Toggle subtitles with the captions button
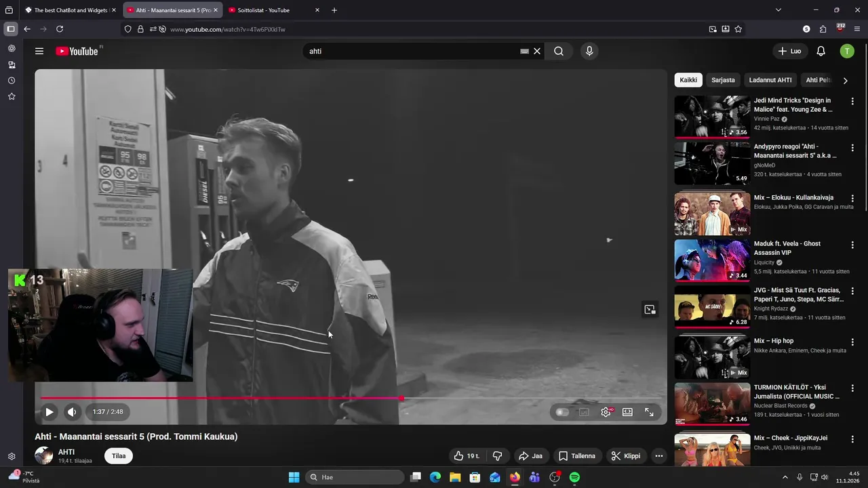The height and width of the screenshot is (488, 868). (x=584, y=412)
